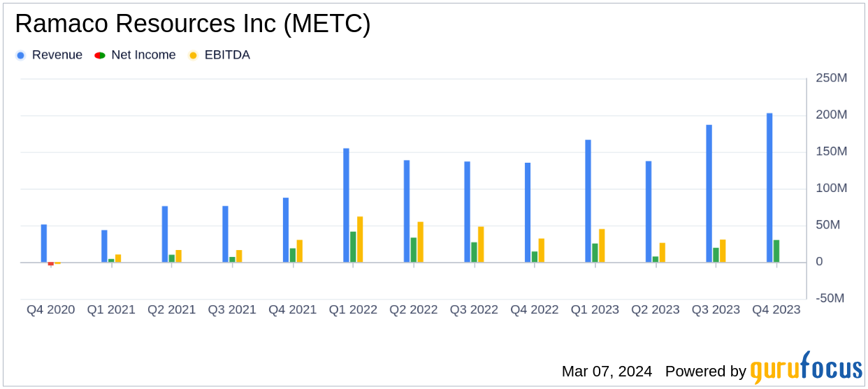Click the Q2 2022 x-axis label
This screenshot has height=389, width=868.
click(414, 310)
